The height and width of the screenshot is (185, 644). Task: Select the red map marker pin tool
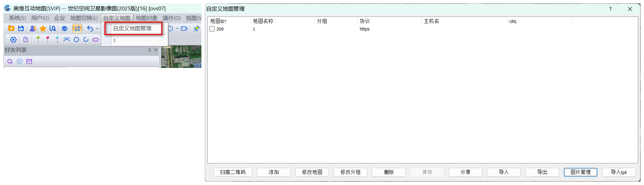pyautogui.click(x=48, y=39)
